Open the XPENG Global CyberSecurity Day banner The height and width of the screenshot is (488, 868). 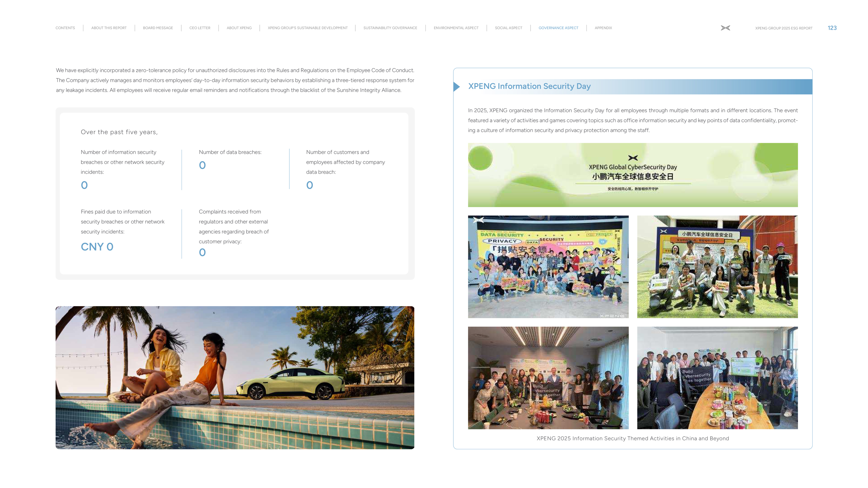632,175
